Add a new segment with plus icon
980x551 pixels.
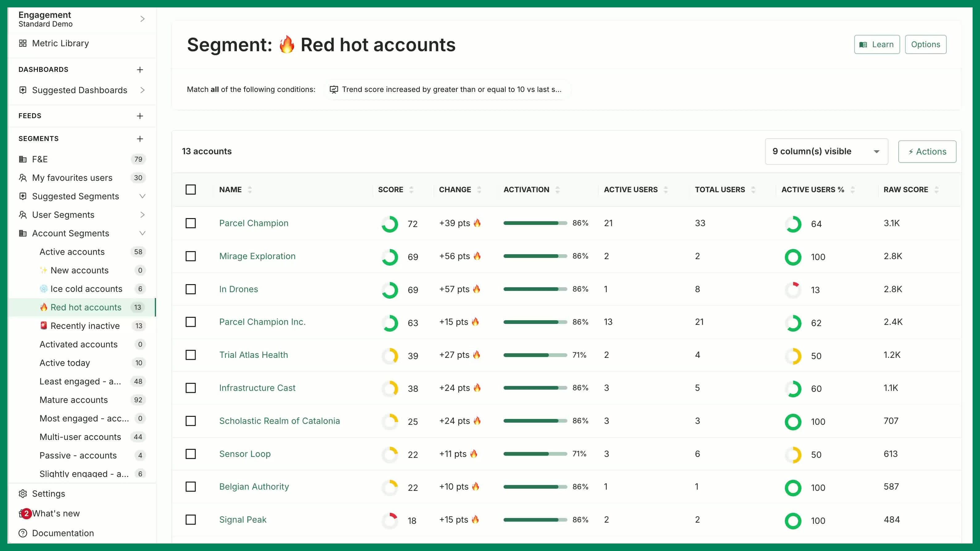tap(140, 139)
